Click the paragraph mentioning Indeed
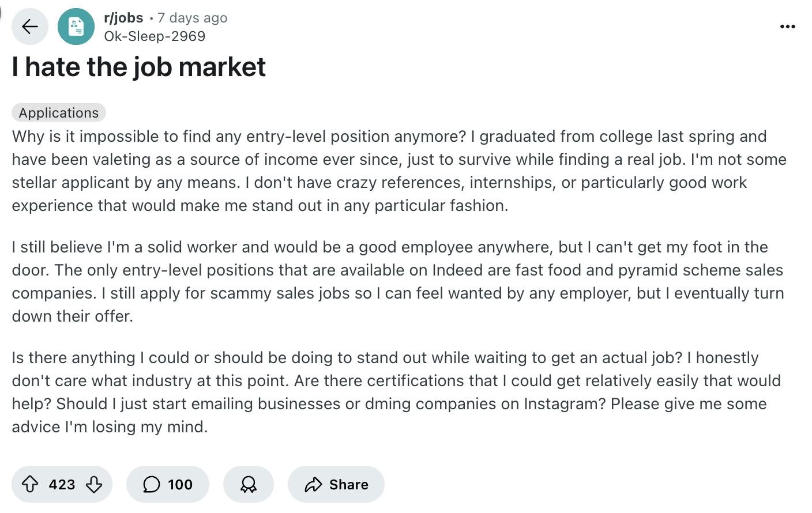 pos(398,281)
